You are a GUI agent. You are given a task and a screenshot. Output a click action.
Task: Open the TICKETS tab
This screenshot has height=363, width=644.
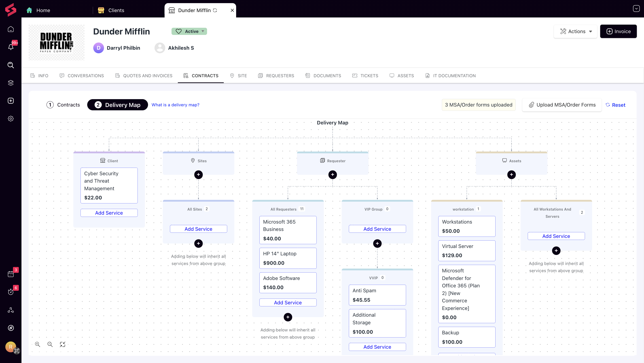pyautogui.click(x=365, y=76)
